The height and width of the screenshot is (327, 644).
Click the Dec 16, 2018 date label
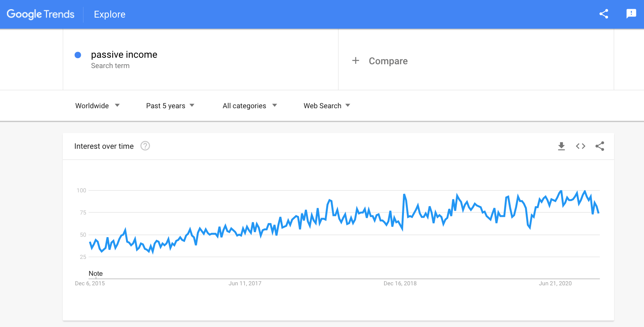point(400,283)
